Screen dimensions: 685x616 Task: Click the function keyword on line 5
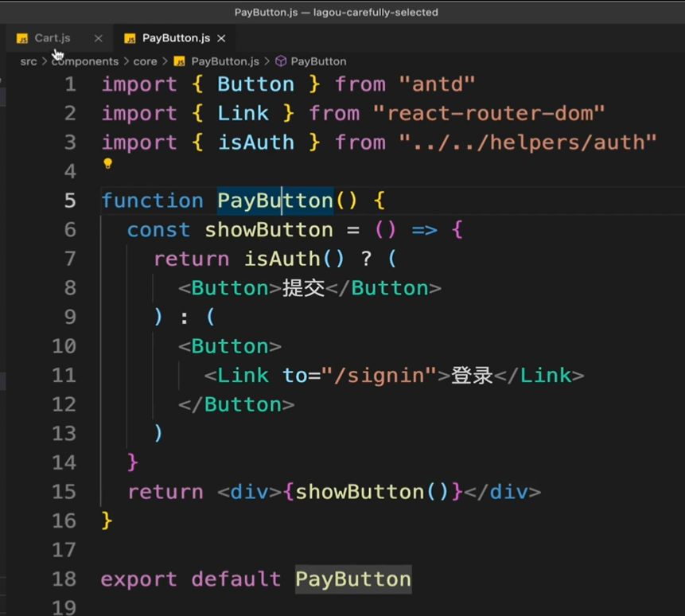click(153, 201)
